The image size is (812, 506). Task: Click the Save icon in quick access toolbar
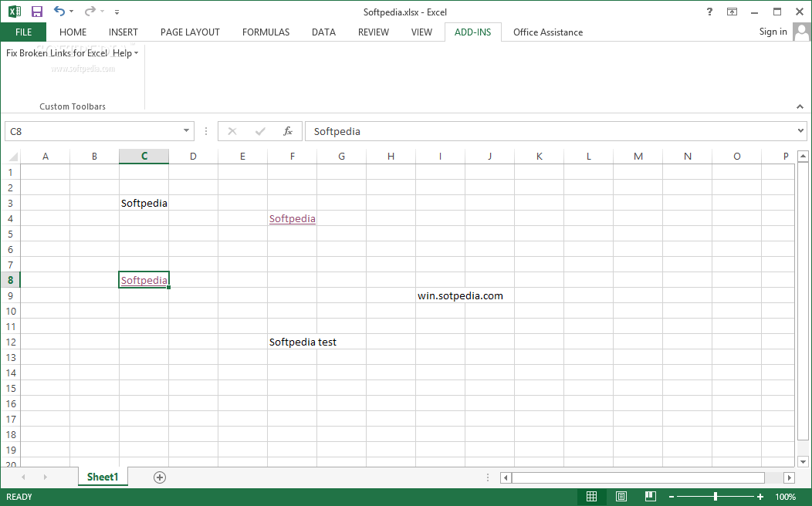(x=37, y=12)
